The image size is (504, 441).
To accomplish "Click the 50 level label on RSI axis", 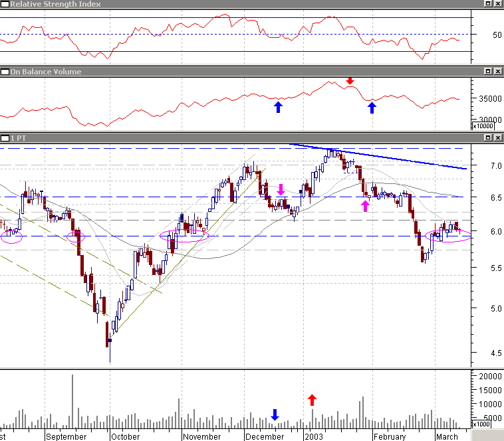I will click(x=497, y=35).
